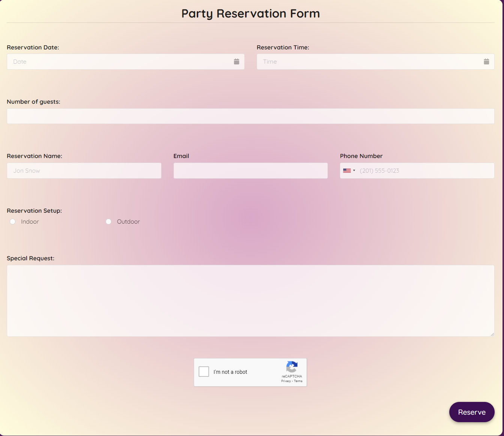Click the Party Reservation Form title
504x436 pixels.
point(250,13)
